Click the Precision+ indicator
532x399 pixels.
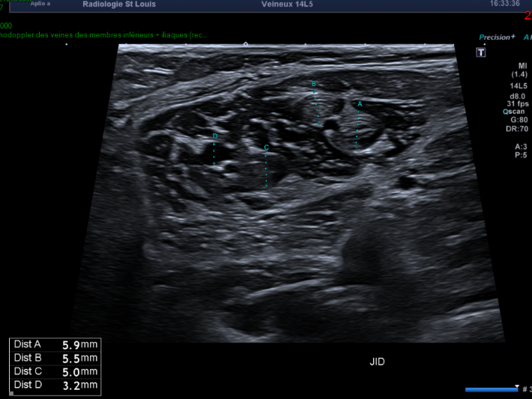point(497,37)
